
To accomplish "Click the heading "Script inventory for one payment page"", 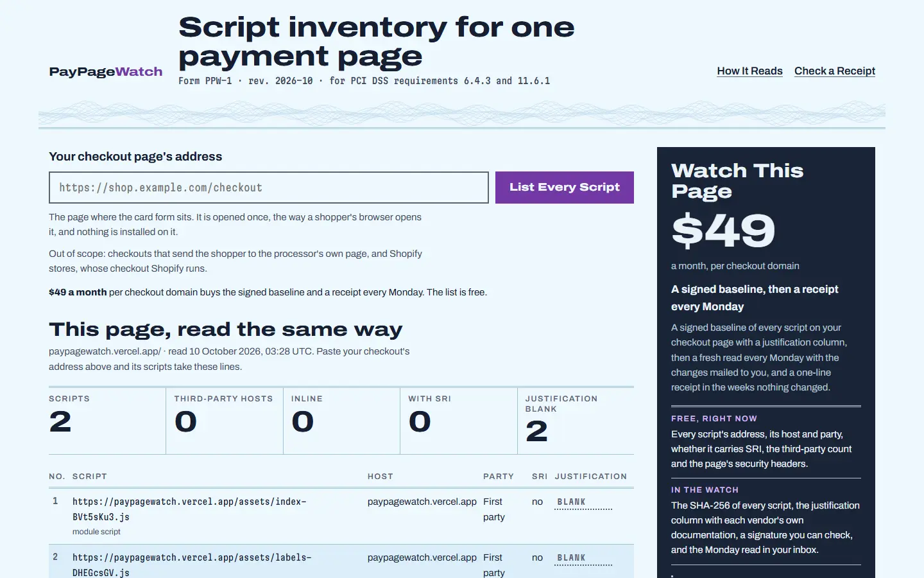I will pos(377,41).
